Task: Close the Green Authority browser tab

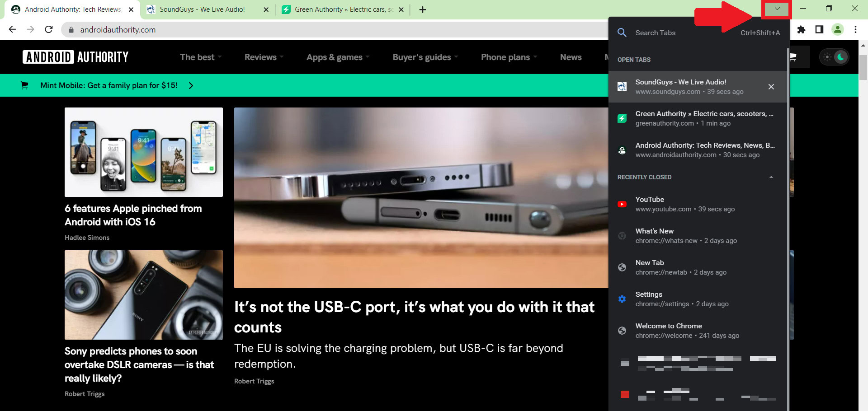Action: tap(401, 9)
